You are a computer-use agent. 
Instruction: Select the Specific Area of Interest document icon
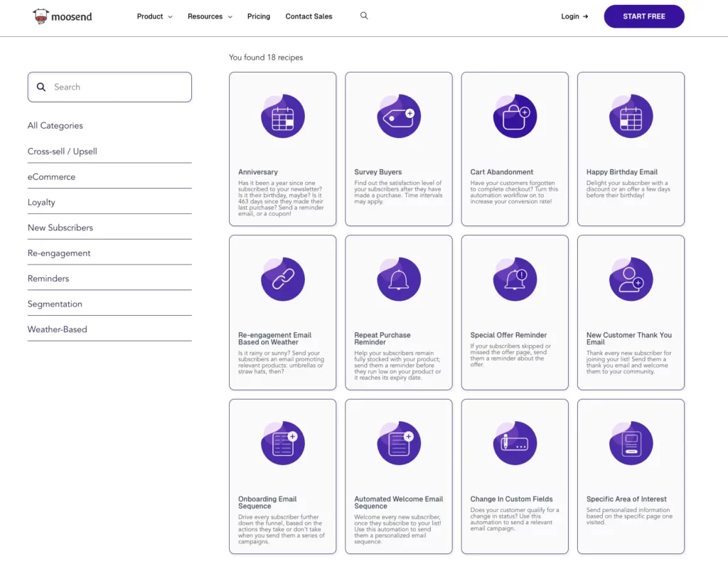631,442
